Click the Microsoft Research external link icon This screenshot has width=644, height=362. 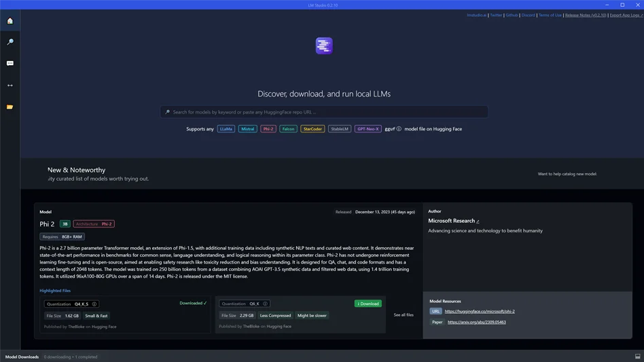pos(478,221)
